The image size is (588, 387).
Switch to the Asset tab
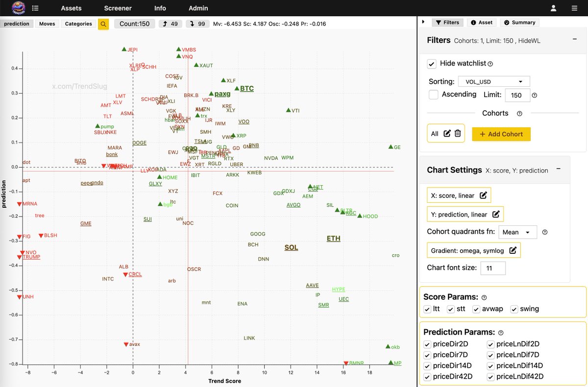[482, 23]
